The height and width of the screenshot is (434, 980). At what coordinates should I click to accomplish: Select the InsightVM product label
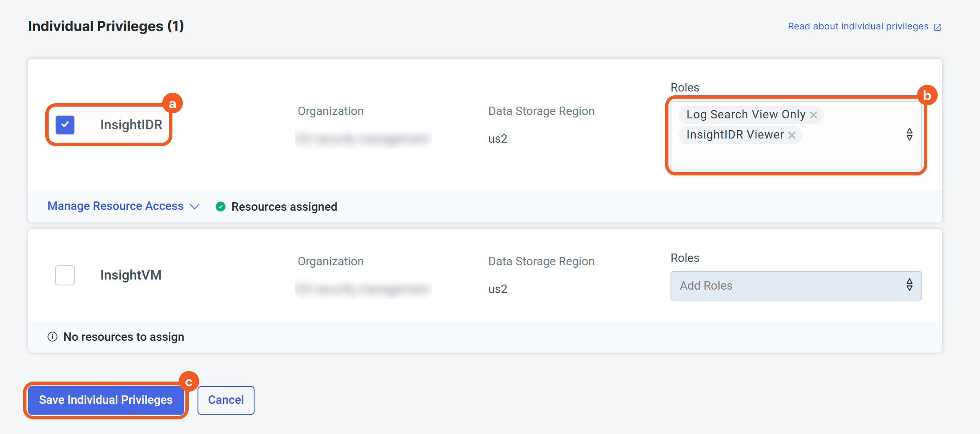[x=131, y=275]
